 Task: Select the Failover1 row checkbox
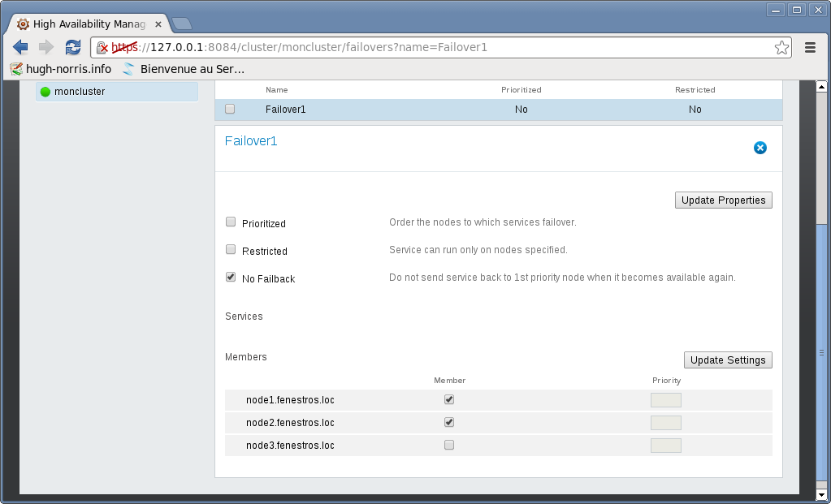(230, 109)
